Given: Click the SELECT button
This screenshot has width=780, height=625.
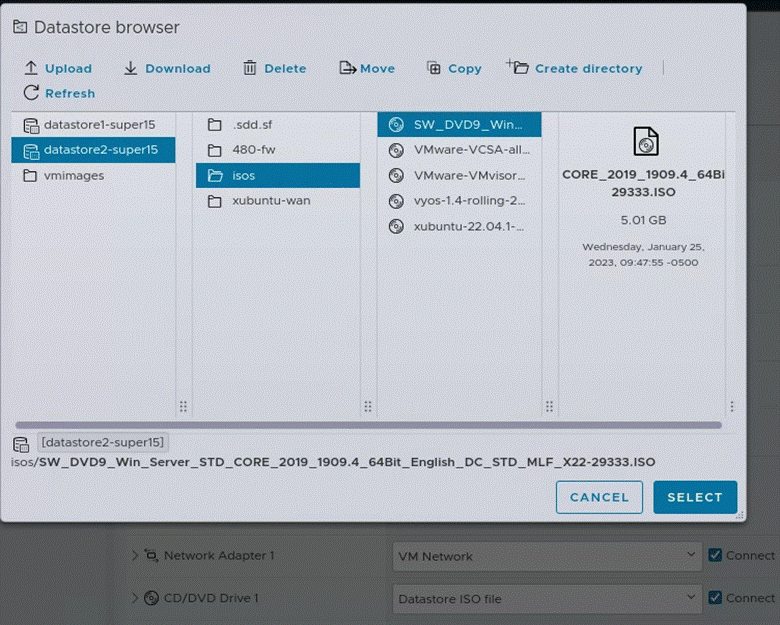Looking at the screenshot, I should pos(695,497).
